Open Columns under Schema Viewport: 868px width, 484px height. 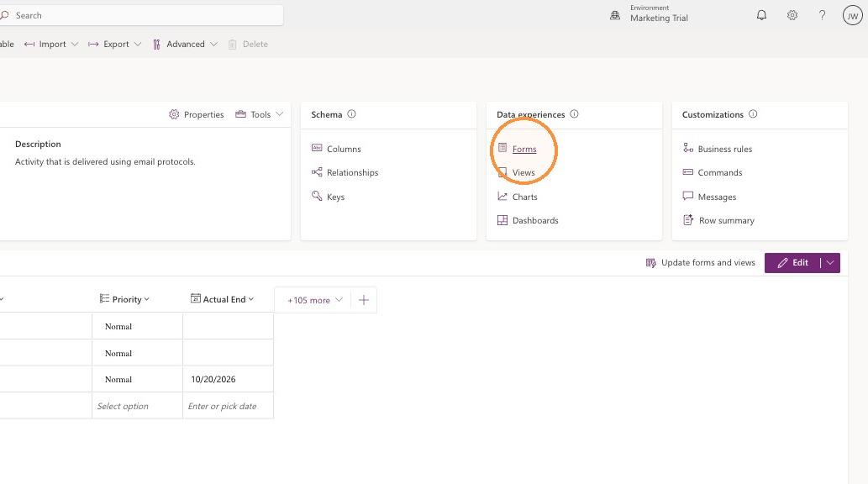(x=344, y=149)
